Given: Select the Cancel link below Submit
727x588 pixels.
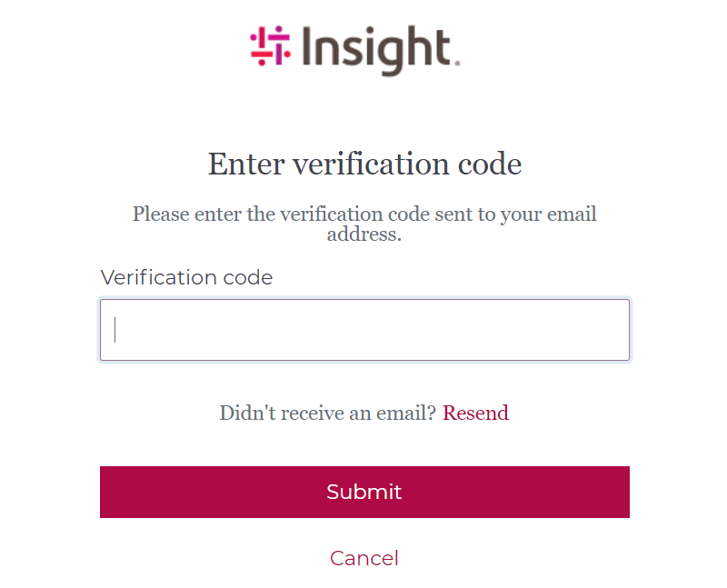Looking at the screenshot, I should point(363,558).
